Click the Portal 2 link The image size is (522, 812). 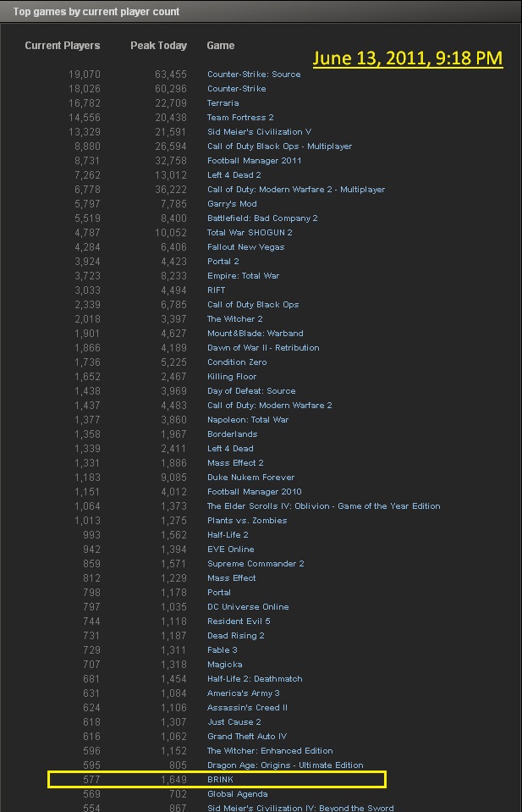point(223,262)
